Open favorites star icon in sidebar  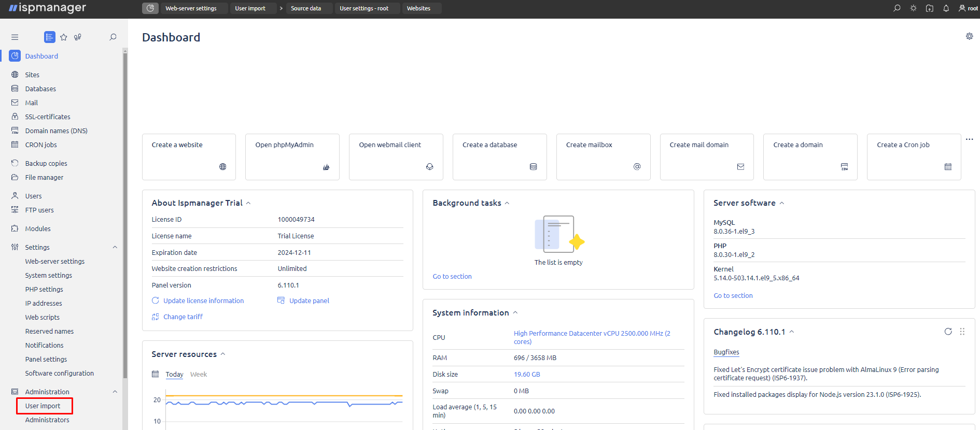click(x=64, y=37)
